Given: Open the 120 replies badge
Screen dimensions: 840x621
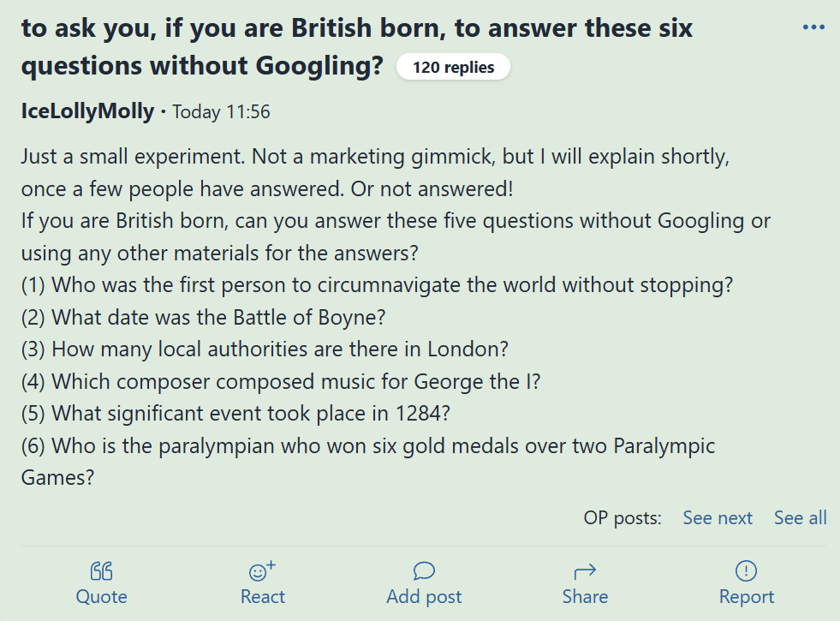Looking at the screenshot, I should pos(453,67).
